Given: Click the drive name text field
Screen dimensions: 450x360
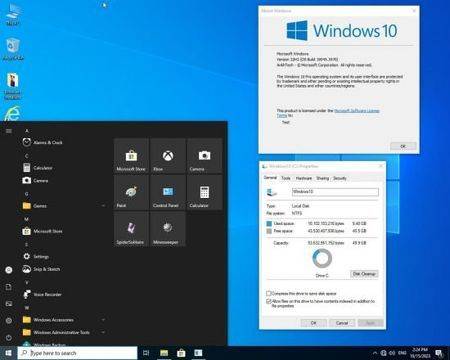Looking at the screenshot, I should 335,192.
